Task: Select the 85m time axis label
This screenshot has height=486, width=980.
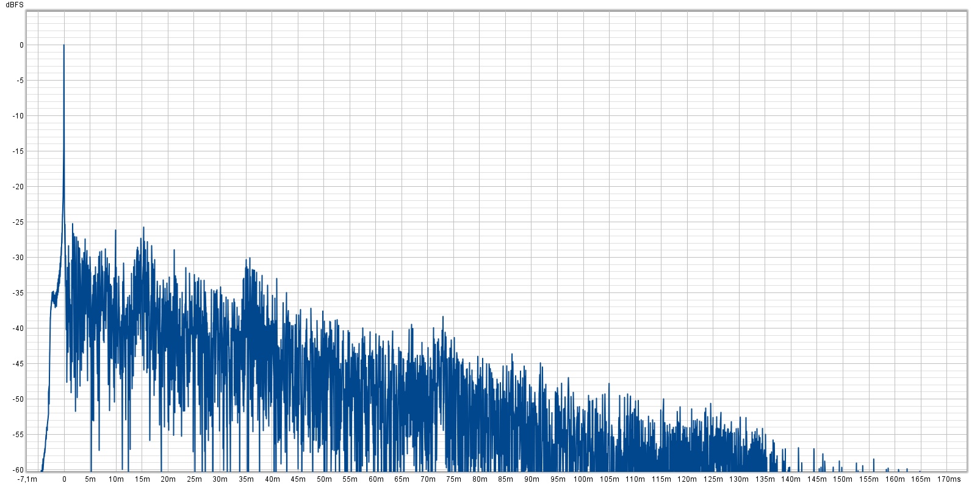Action: point(506,479)
